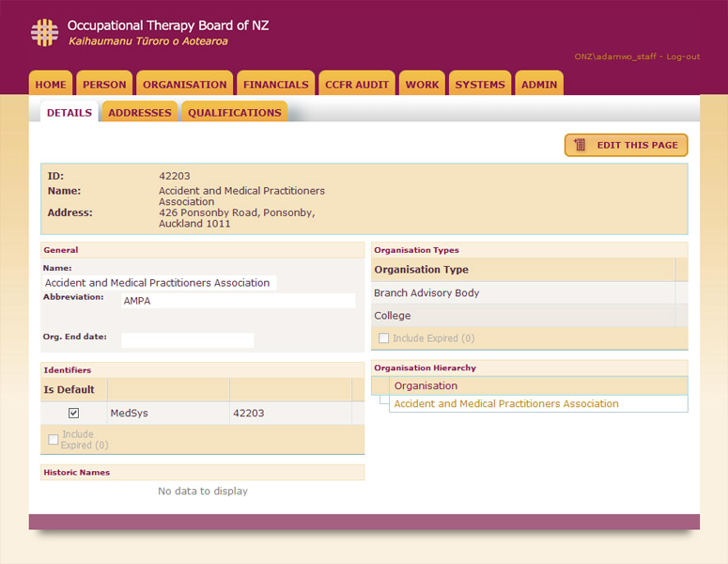Go to the ORGANISATION menu tab
728x564 pixels.
click(x=184, y=85)
